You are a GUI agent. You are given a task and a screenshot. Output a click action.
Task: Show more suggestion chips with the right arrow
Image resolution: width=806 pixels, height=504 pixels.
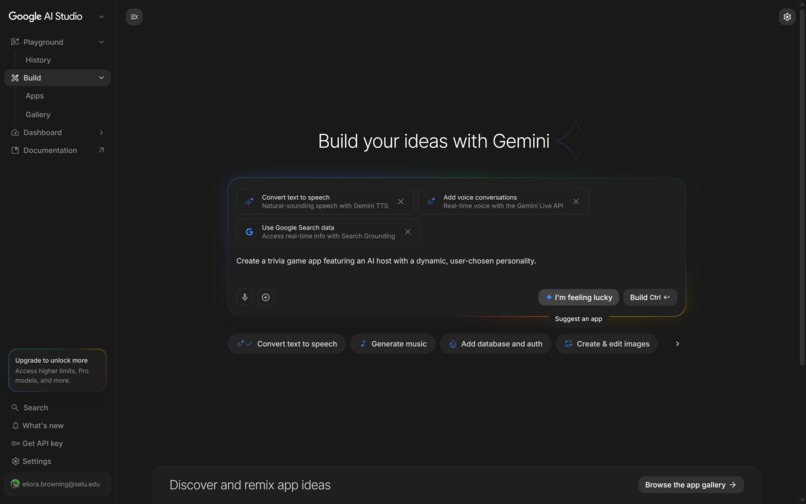[677, 344]
